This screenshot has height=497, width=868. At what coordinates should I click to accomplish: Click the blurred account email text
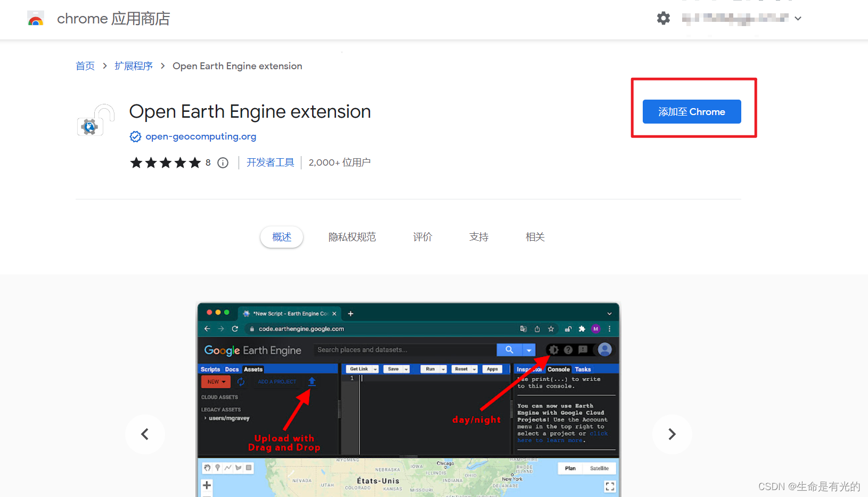(x=735, y=19)
